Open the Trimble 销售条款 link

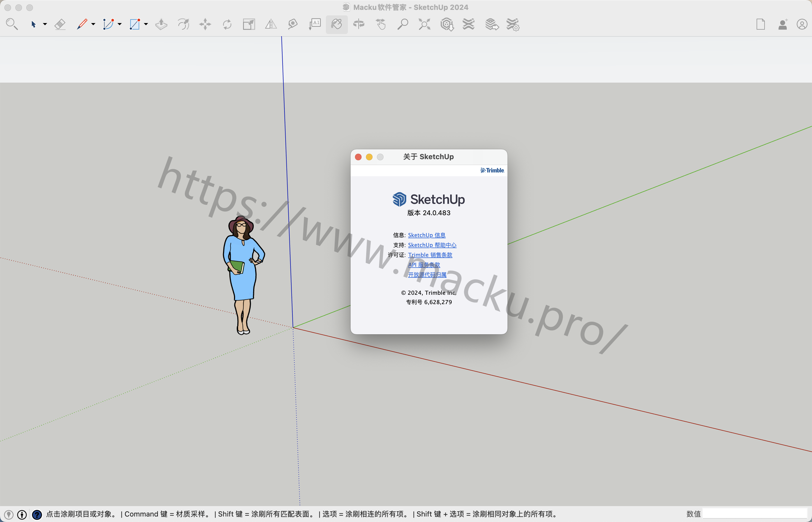(430, 255)
